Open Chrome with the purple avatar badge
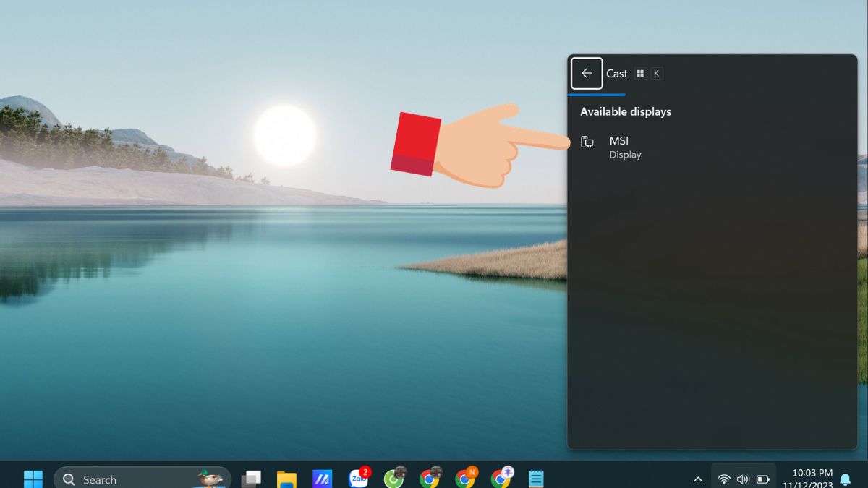This screenshot has width=868, height=488. point(503,478)
